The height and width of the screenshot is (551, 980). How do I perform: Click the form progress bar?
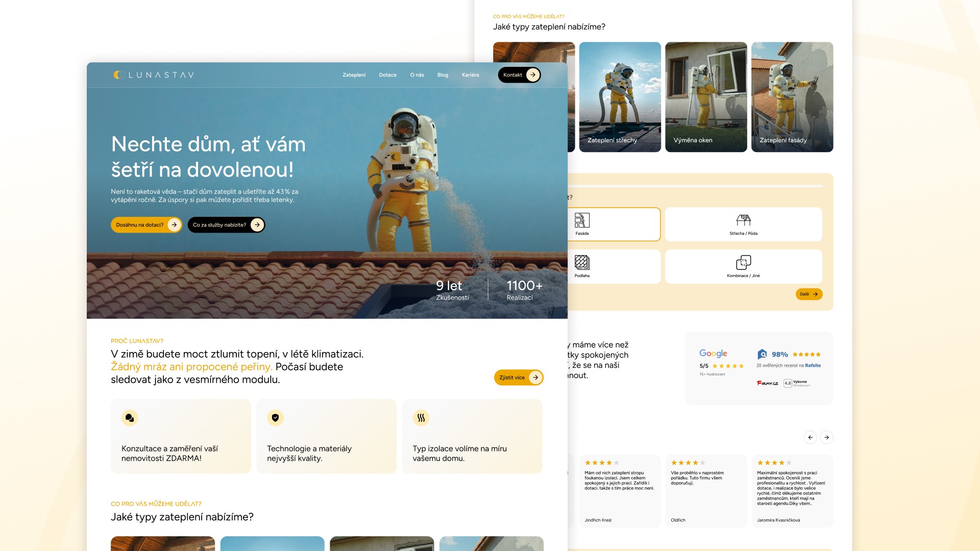click(x=695, y=186)
